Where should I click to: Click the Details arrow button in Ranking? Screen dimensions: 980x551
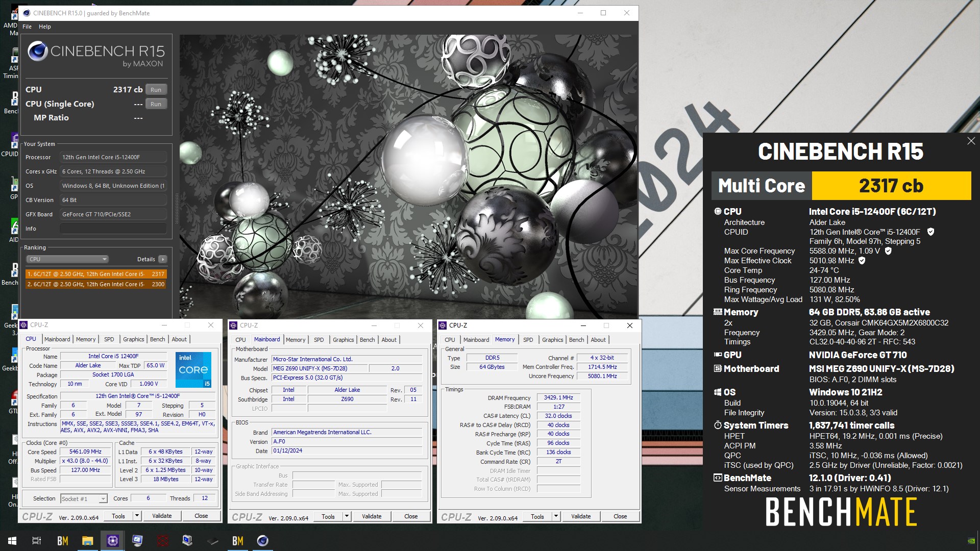point(163,259)
